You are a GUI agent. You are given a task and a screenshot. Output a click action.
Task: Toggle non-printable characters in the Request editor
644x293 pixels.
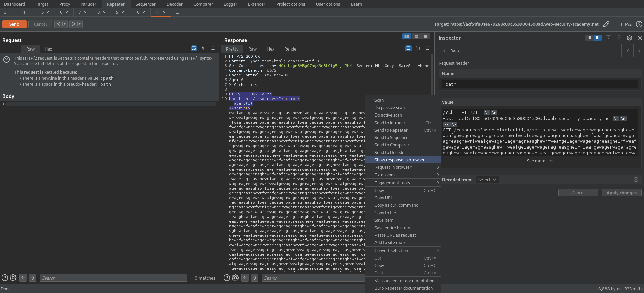tap(204, 48)
